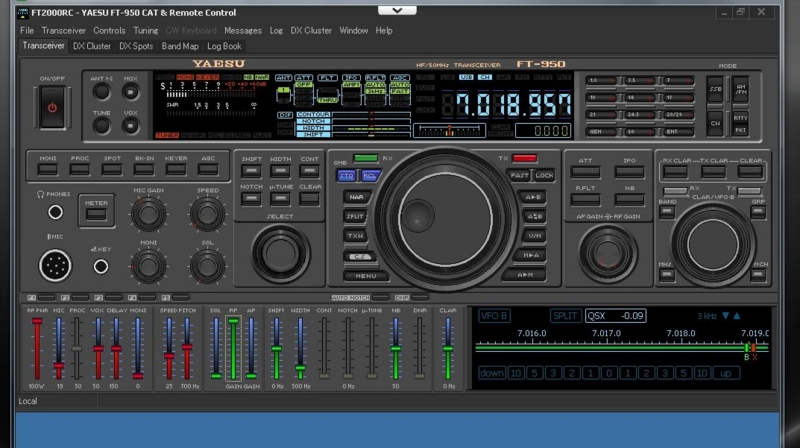
Task: Click the AF GAIN / RF GAIN knob
Action: pyautogui.click(x=608, y=253)
